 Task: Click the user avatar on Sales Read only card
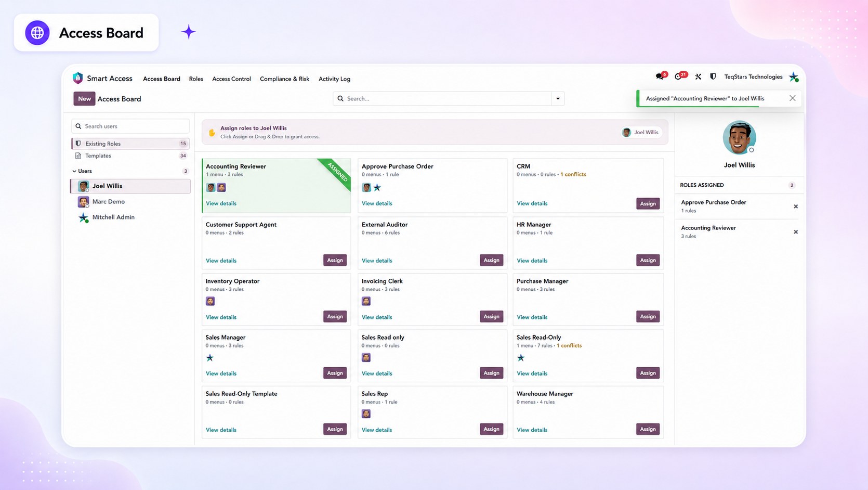coord(366,358)
